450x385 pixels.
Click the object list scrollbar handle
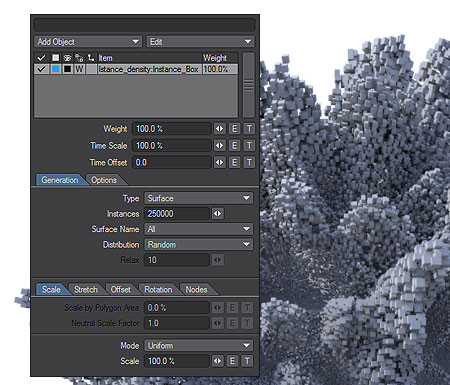point(249,85)
